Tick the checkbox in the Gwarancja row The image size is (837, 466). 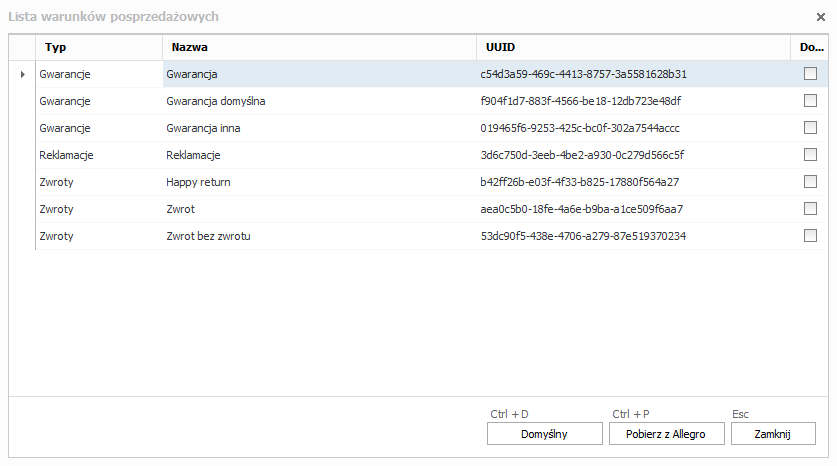click(x=810, y=74)
